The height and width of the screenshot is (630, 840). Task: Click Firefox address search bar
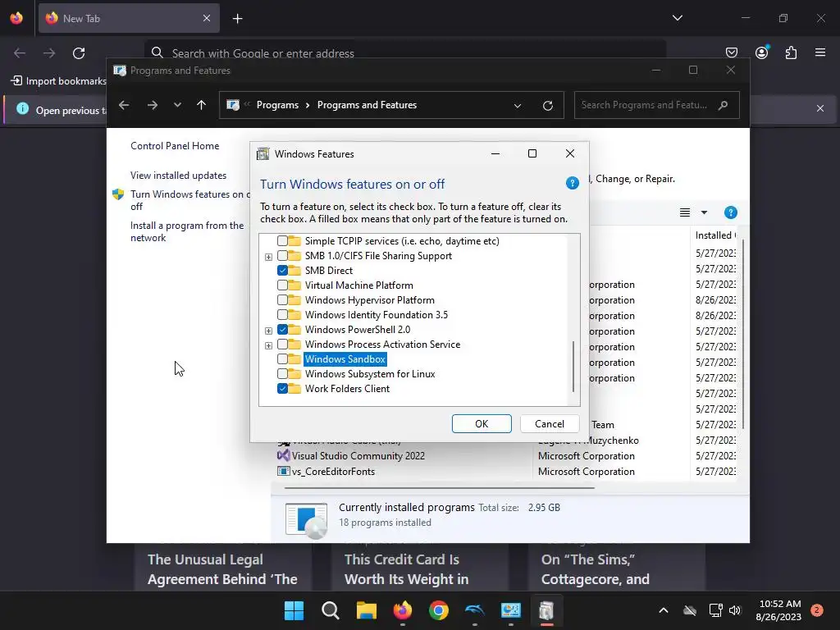click(x=405, y=53)
